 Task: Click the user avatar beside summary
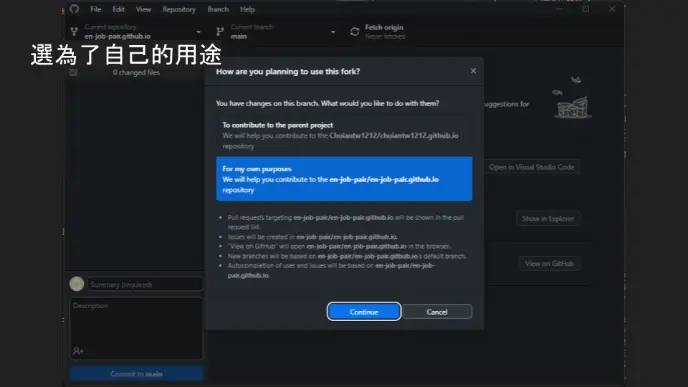(77, 284)
